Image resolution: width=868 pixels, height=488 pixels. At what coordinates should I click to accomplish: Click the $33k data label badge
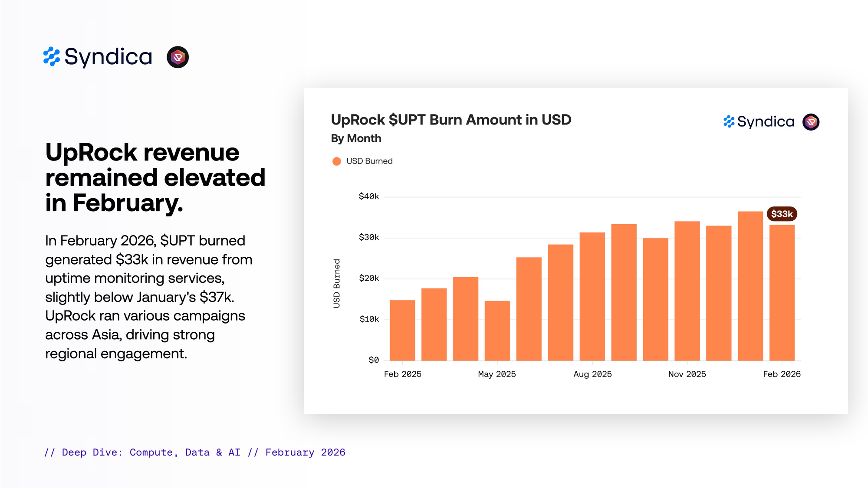click(x=782, y=214)
